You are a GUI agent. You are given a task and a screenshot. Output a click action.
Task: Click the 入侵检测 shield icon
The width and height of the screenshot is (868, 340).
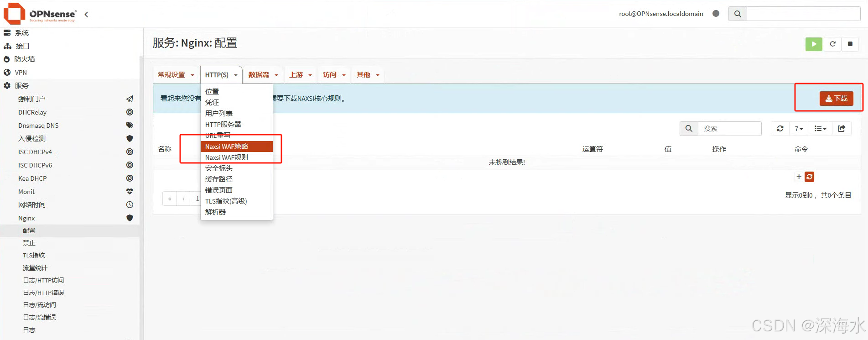coord(130,138)
